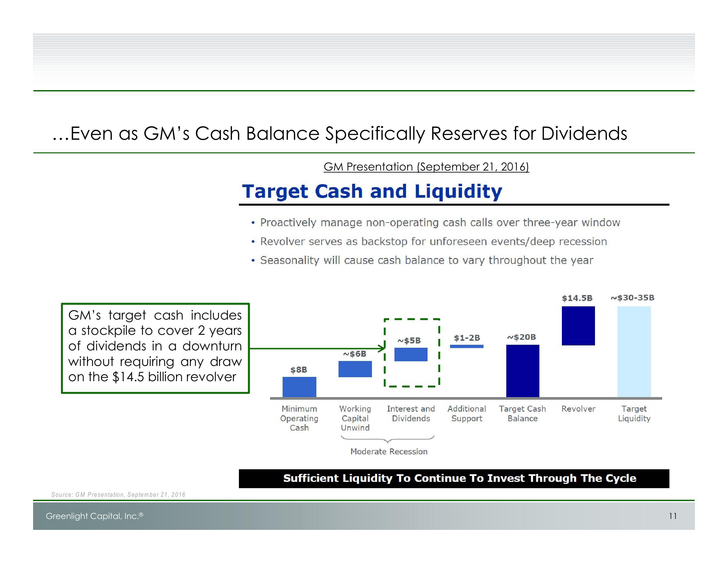The image size is (728, 563).
Task: Click the page number 11
Action: 673,516
